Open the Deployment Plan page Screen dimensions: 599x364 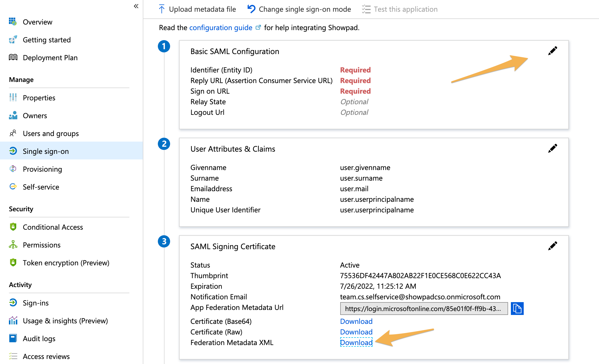[50, 57]
